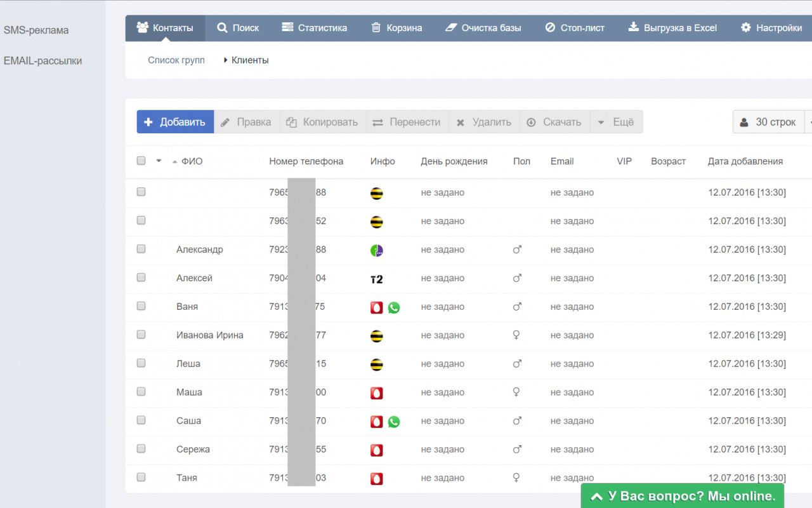Click the Копировать button
Viewport: 812px width, 508px height.
tap(323, 122)
